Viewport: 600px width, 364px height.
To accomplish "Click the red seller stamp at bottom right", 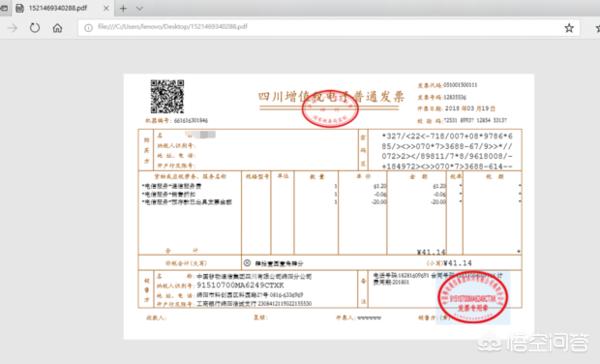I will coord(473,297).
